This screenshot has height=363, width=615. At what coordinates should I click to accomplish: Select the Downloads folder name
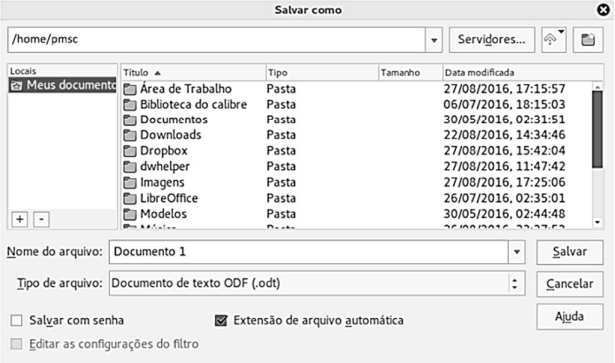point(171,135)
